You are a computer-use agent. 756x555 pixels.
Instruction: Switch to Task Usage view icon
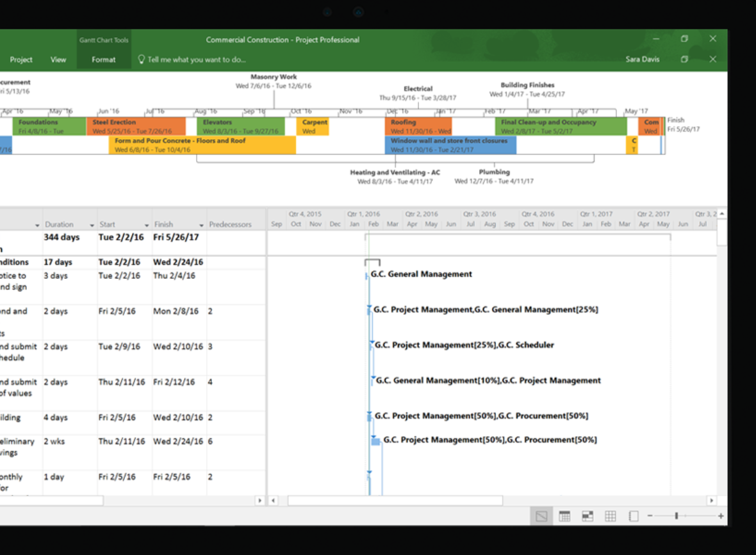tap(564, 517)
